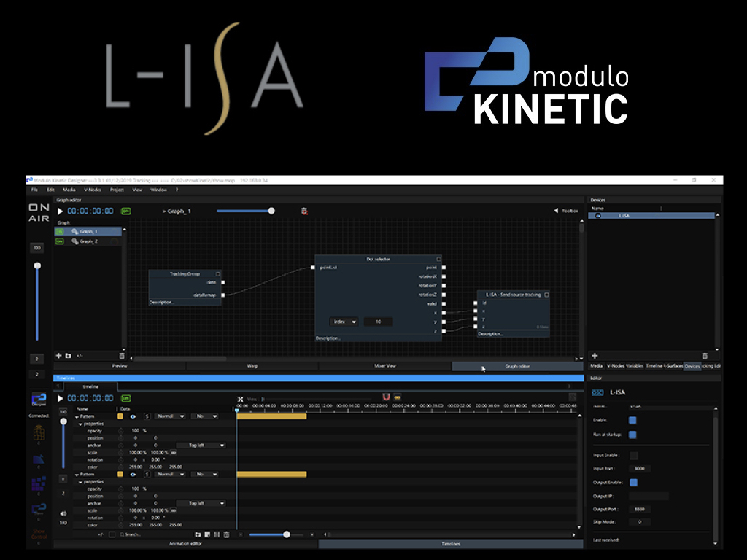
Task: Click the opacity keyframe stopwatch of first Pattern
Action: click(120, 430)
